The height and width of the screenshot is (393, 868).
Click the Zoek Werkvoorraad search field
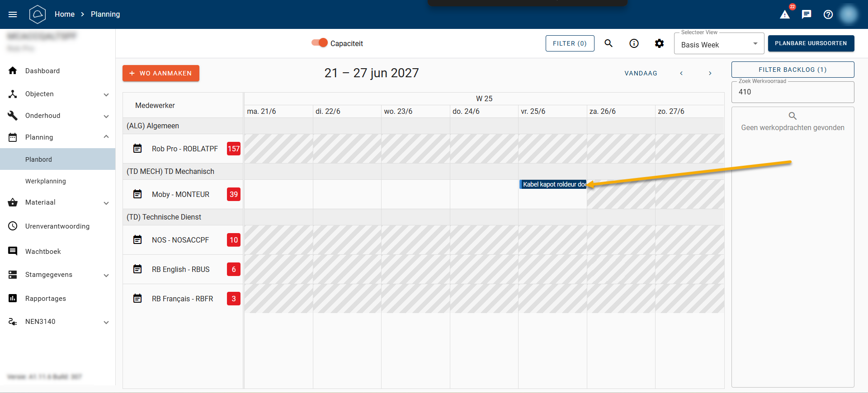pos(792,92)
